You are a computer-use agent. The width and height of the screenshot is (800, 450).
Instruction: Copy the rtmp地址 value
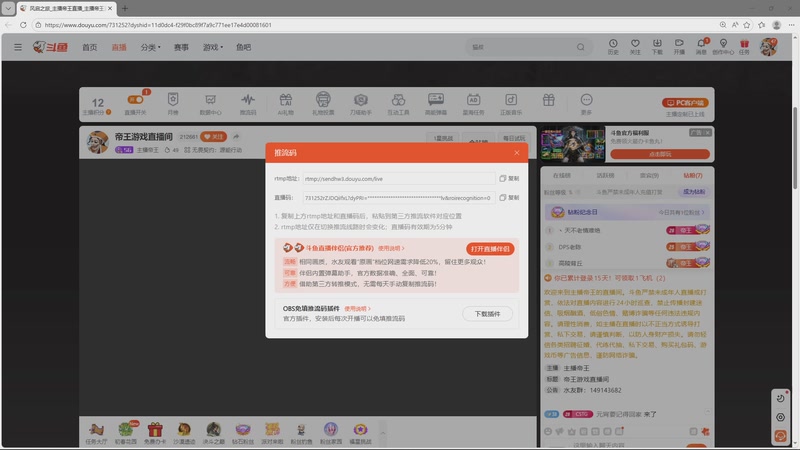pyautogui.click(x=509, y=179)
